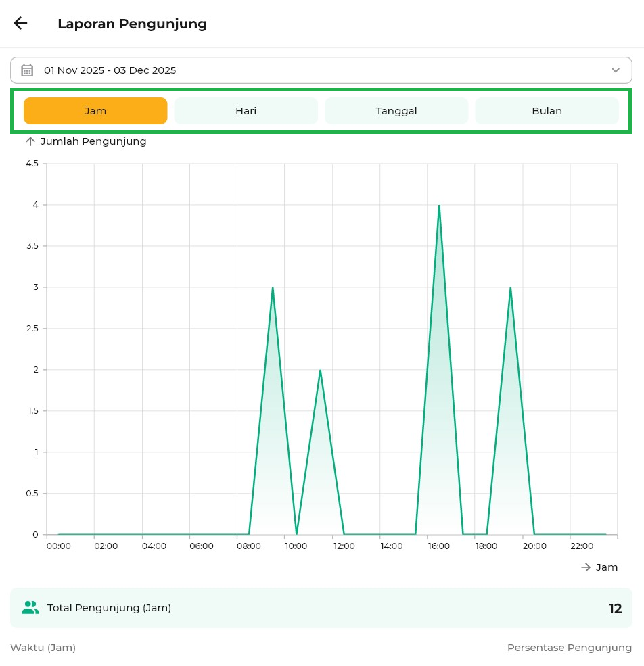Switch to the Bulan tab
Viewport: 644px width, 666px height.
[547, 111]
